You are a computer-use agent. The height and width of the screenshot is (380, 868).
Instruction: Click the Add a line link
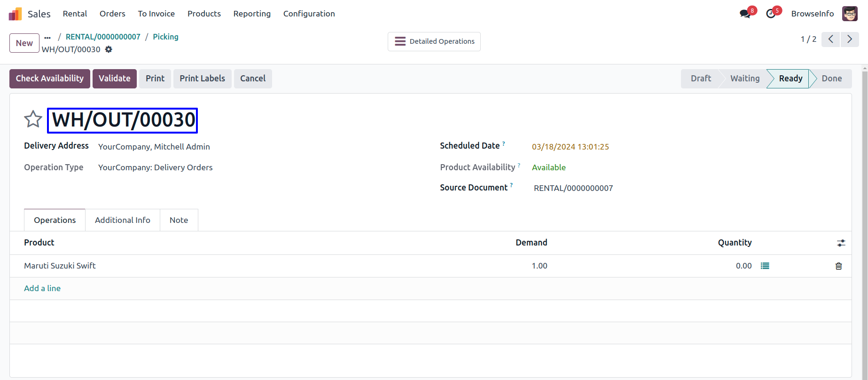(x=42, y=288)
